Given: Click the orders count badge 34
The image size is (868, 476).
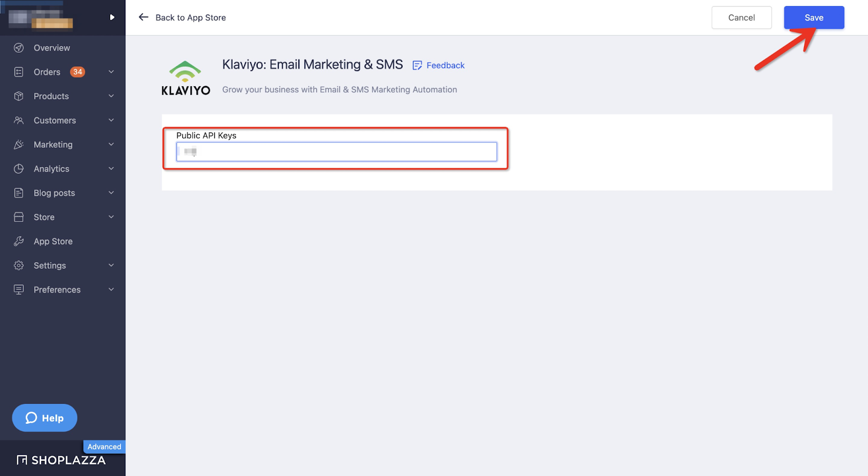Looking at the screenshot, I should (x=78, y=72).
